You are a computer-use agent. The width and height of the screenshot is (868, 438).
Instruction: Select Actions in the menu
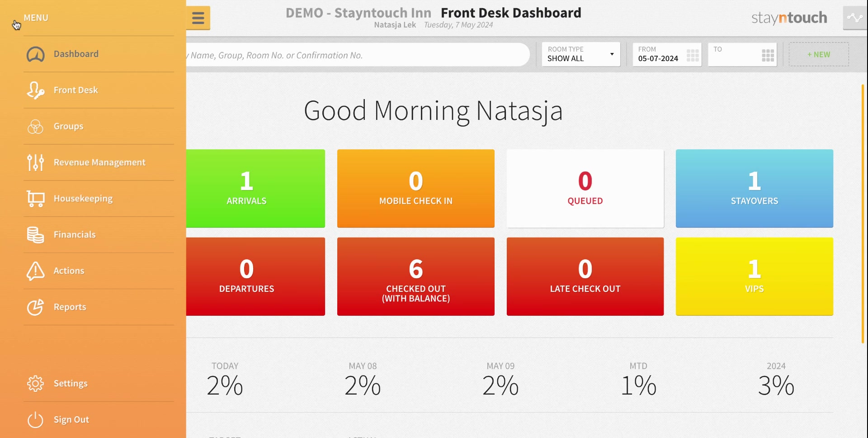[x=69, y=271]
